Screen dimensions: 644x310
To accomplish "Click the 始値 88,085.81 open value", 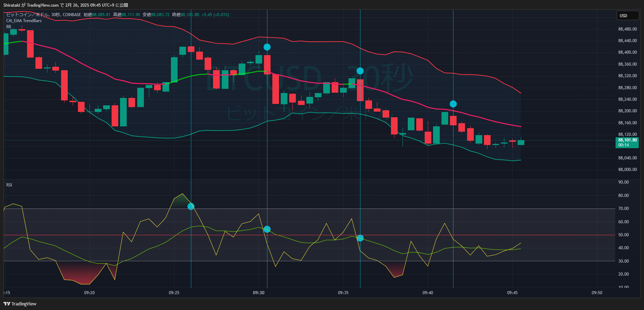I will coord(97,15).
